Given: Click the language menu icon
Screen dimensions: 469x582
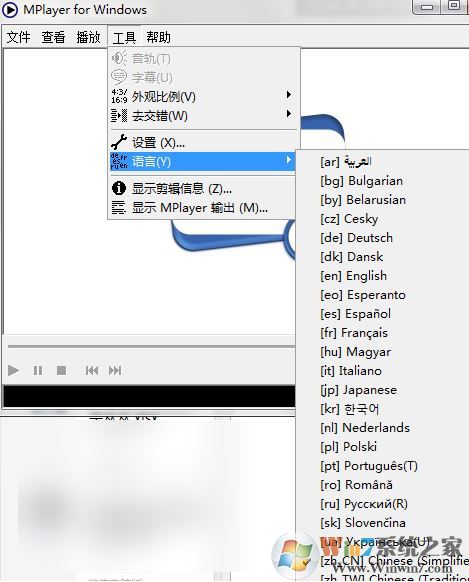Looking at the screenshot, I should (x=119, y=161).
